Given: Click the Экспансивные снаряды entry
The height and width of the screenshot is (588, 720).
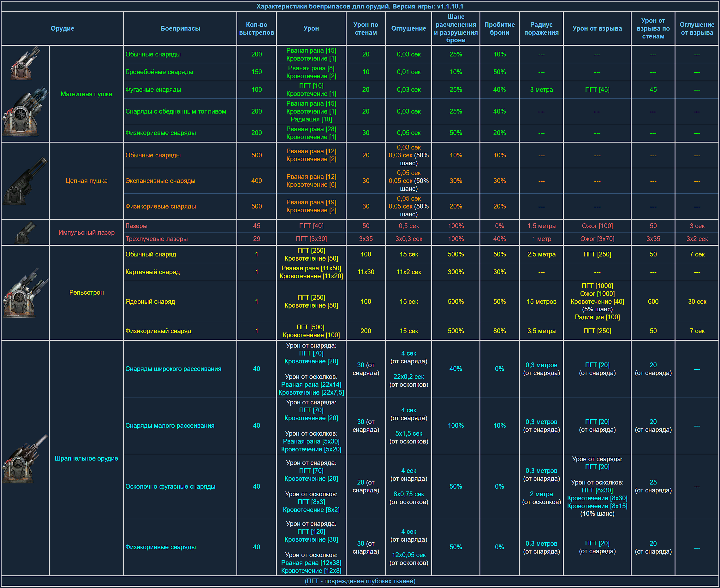Looking at the screenshot, I should click(x=160, y=181).
